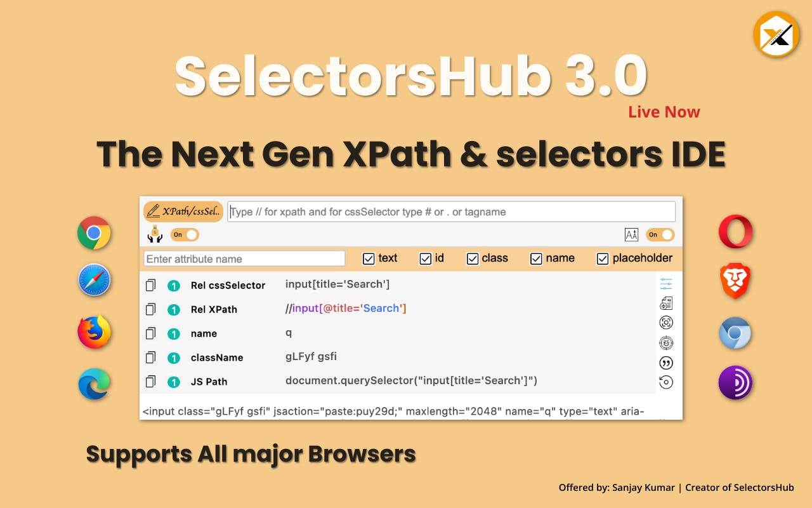
Task: Click Supports All major Browsers text
Action: click(251, 454)
